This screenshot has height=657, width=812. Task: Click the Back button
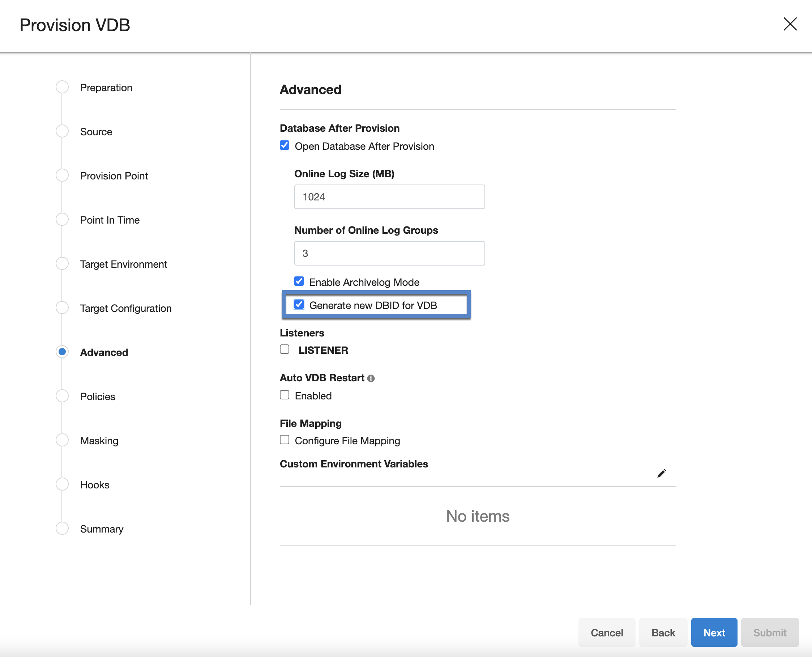[x=663, y=632]
